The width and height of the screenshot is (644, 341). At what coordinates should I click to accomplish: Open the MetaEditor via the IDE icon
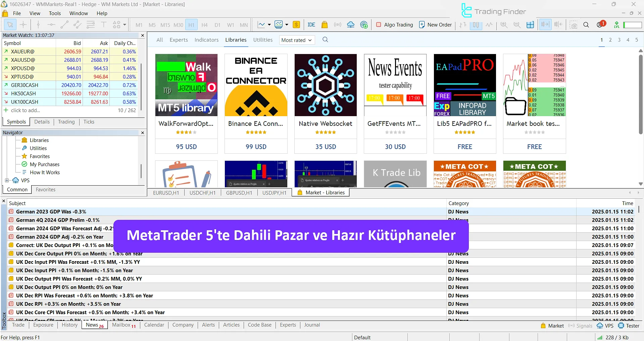[311, 25]
